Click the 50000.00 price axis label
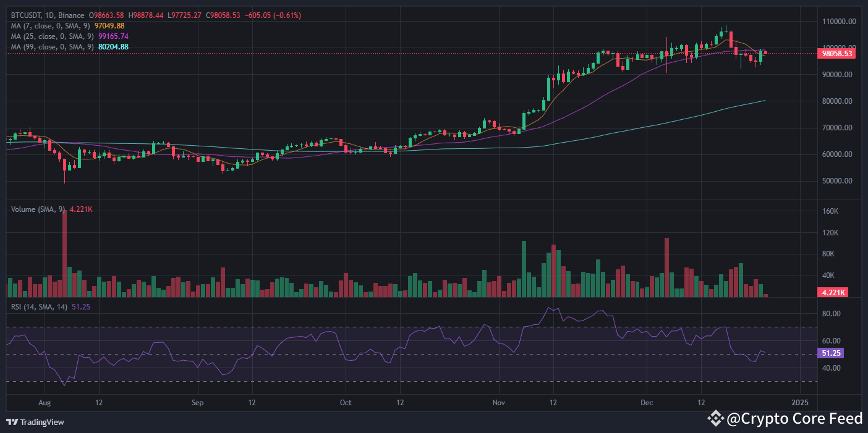Image resolution: width=868 pixels, height=433 pixels. tap(838, 181)
